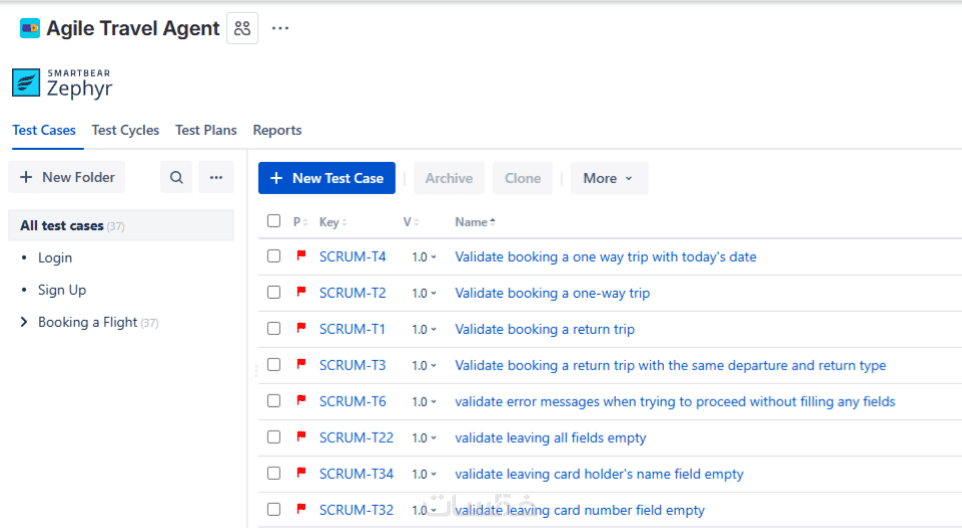Viewport: 962px width, 528px height.
Task: Search folders with the magnifier icon
Action: pyautogui.click(x=176, y=178)
